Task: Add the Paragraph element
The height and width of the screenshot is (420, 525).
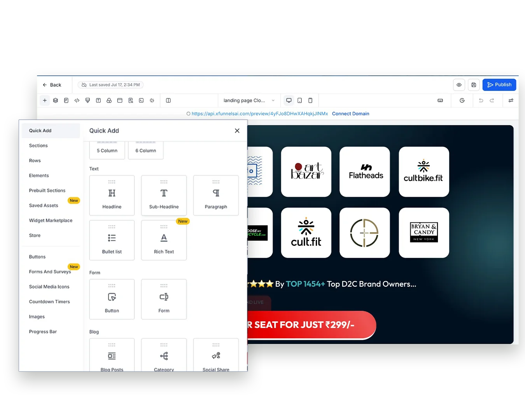Action: coord(216,195)
